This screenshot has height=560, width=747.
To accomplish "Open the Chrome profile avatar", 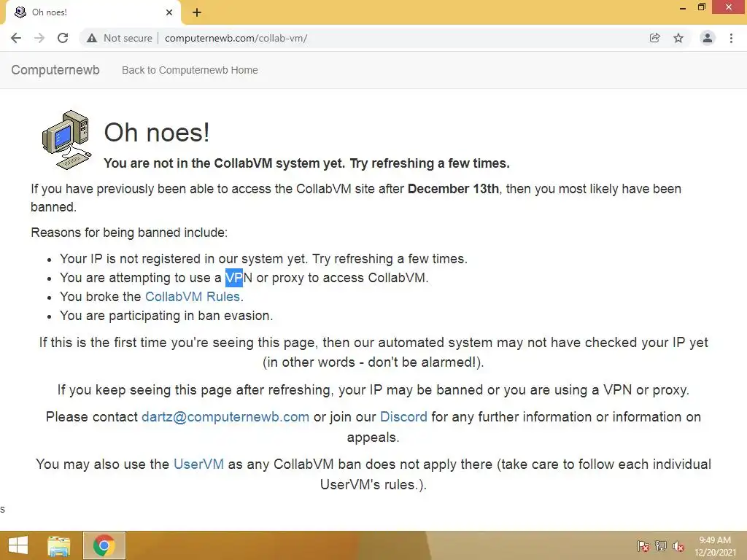I will tap(708, 38).
